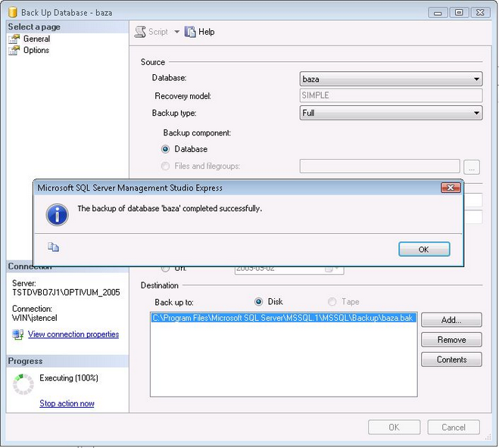The height and width of the screenshot is (448, 499).
Task: Click the connection properties computer icon
Action: tap(18, 334)
